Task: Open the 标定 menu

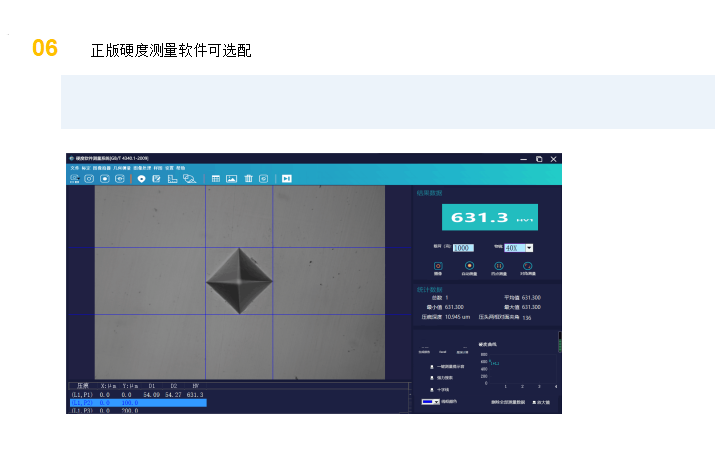Action: click(86, 168)
